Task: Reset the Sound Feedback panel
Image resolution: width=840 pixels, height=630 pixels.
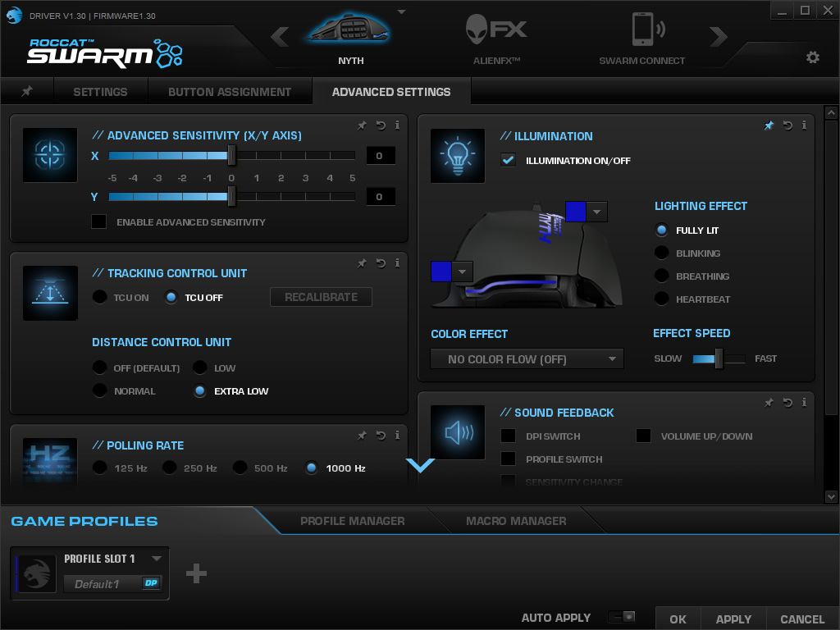Action: coord(787,402)
